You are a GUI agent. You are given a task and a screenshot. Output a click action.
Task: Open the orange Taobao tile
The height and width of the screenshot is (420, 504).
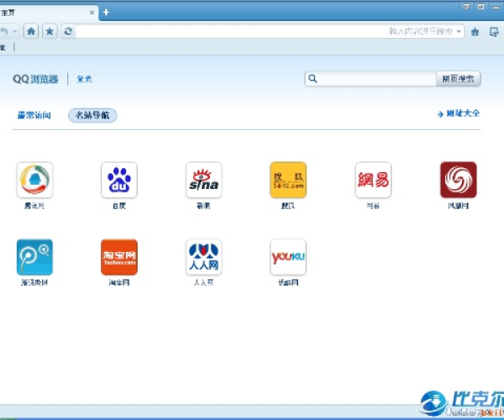coord(119,257)
